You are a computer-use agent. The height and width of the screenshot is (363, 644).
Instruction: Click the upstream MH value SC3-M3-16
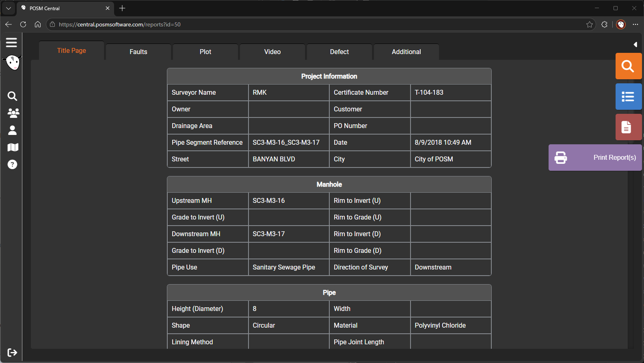269,200
